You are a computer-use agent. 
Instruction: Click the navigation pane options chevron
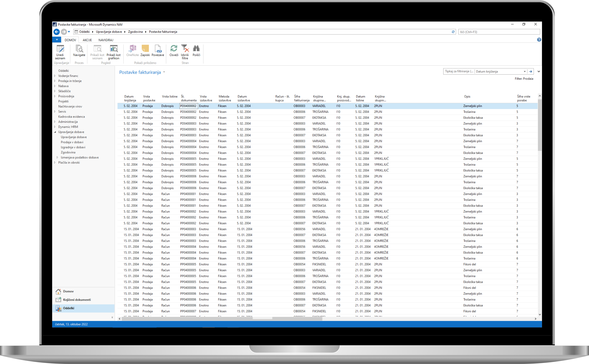pyautogui.click(x=112, y=317)
